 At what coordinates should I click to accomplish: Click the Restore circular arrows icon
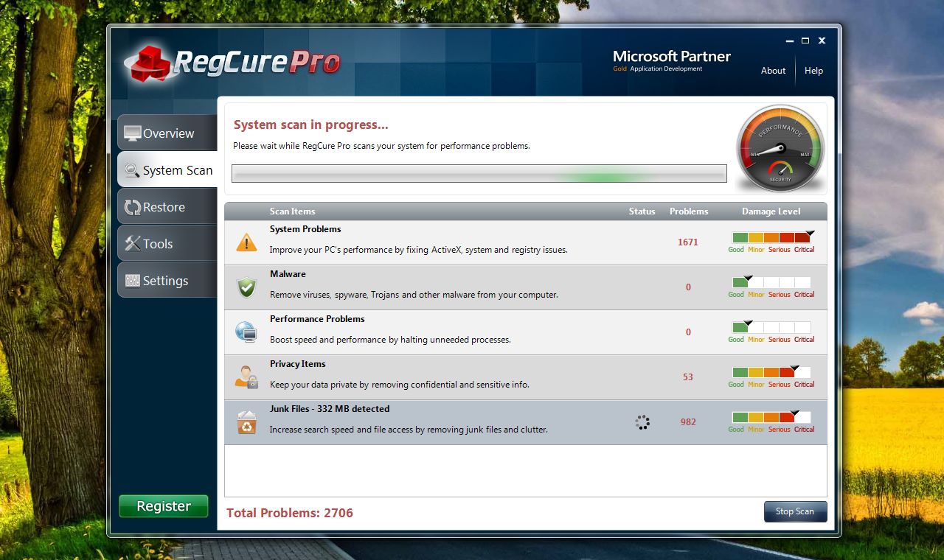(x=134, y=206)
